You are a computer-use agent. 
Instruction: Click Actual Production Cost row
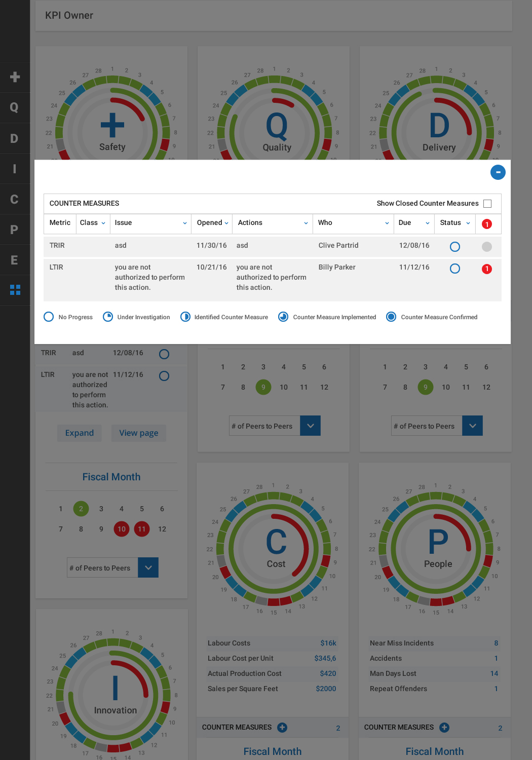click(273, 673)
